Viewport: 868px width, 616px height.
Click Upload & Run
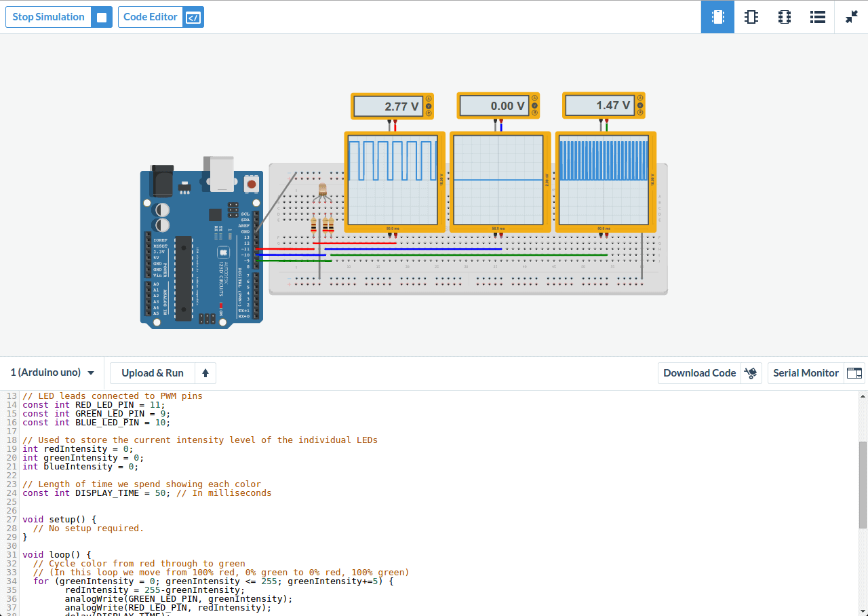pos(153,373)
